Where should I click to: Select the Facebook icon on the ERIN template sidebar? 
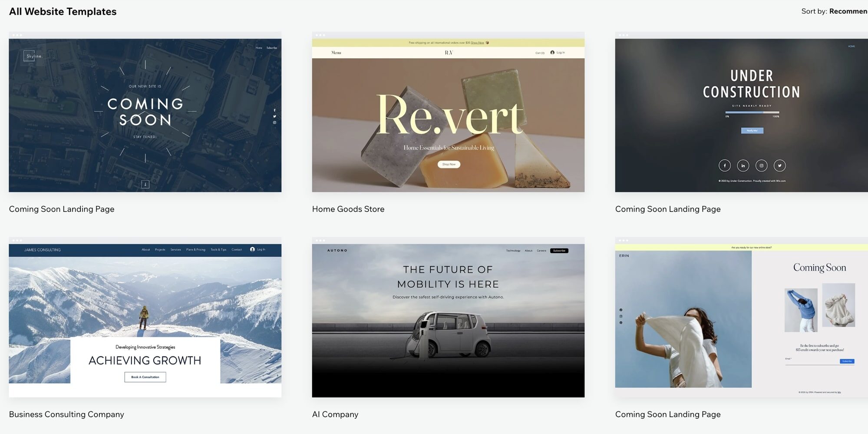pyautogui.click(x=620, y=310)
